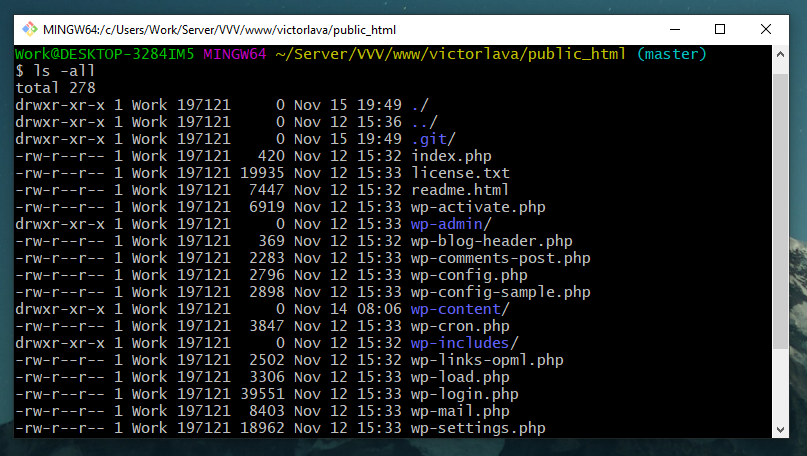Click the 'wp-comments-post.php' file name
The height and width of the screenshot is (456, 807).
(501, 258)
